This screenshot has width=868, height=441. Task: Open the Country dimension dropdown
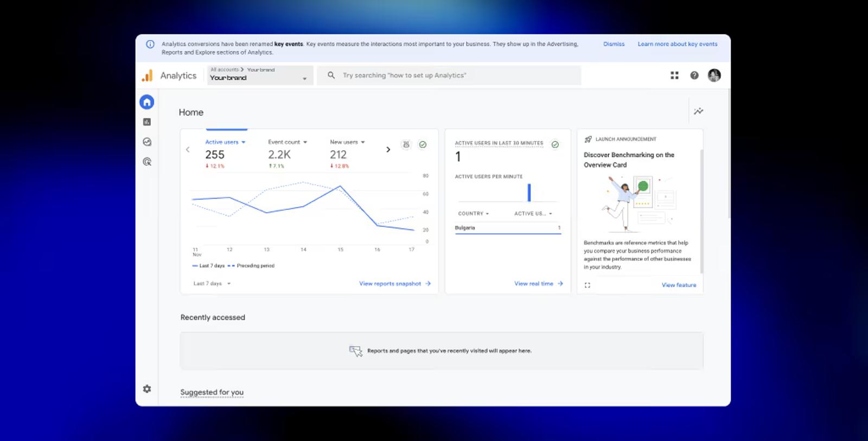coord(474,214)
